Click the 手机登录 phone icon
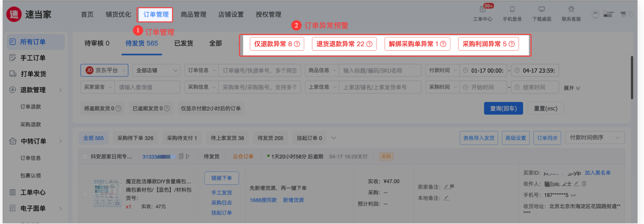Viewport: 644px width, 224px height. [x=512, y=9]
